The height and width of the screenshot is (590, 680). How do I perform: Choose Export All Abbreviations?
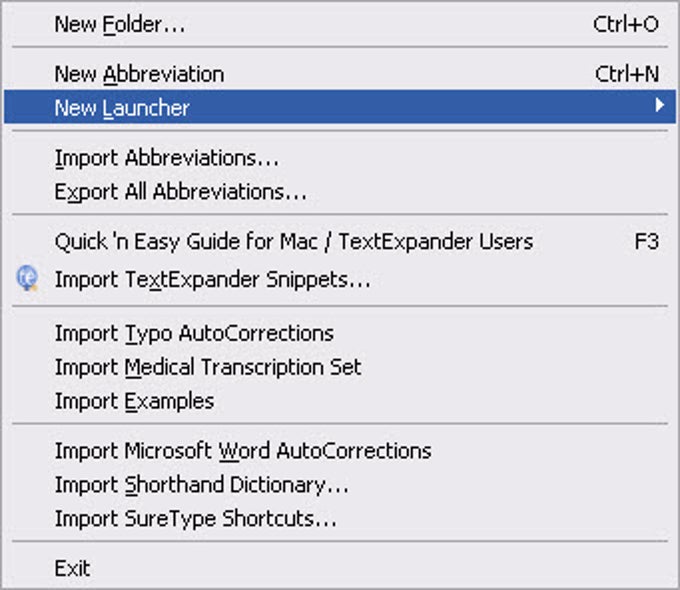180,191
